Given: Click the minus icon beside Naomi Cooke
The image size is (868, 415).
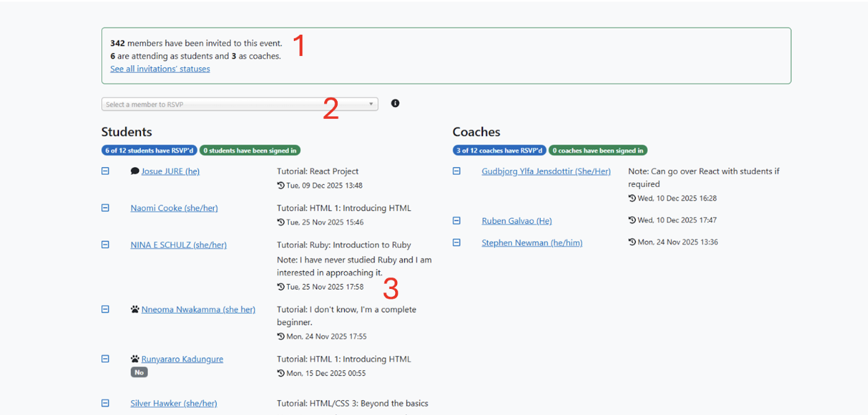Looking at the screenshot, I should click(105, 208).
